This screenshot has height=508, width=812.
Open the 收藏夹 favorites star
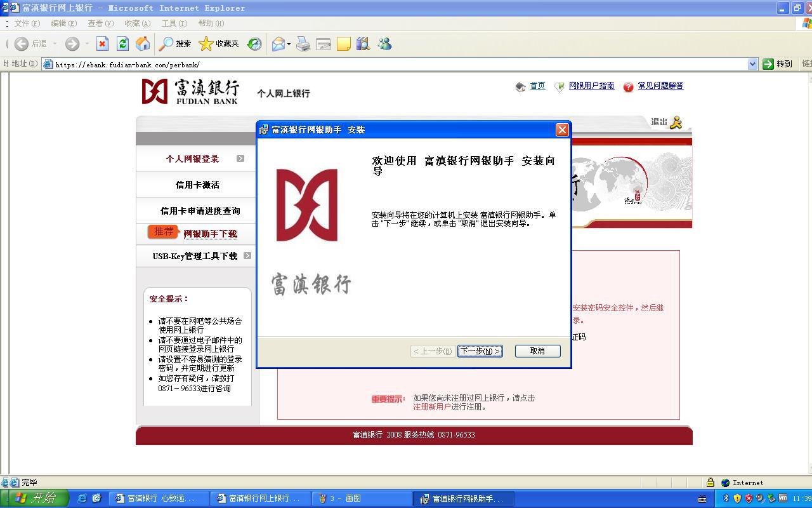click(219, 44)
